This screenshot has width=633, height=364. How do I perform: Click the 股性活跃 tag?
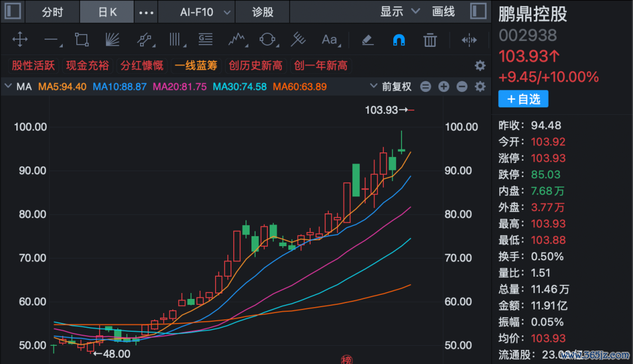coord(33,66)
